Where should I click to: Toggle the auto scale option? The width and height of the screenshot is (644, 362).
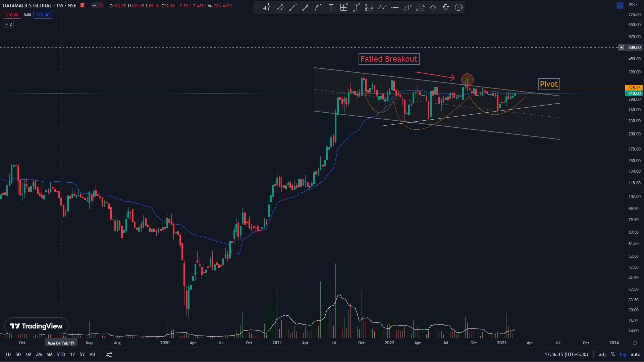[636, 354]
